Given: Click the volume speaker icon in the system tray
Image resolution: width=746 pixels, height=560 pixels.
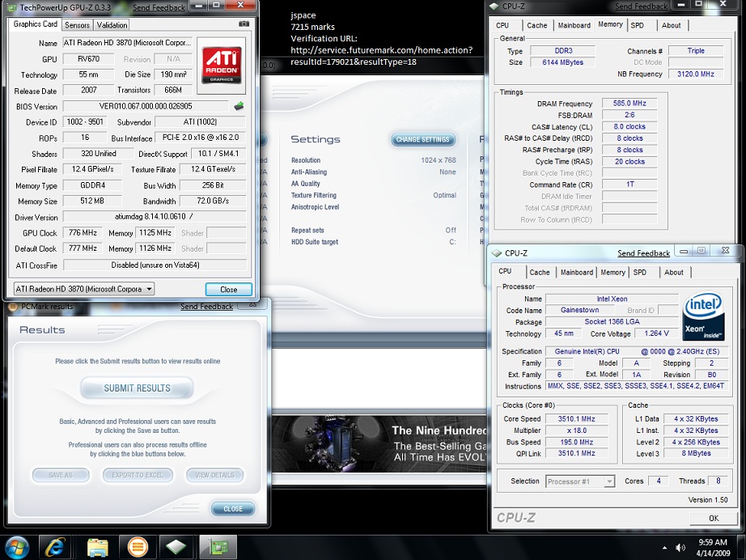Looking at the screenshot, I should pyautogui.click(x=680, y=548).
